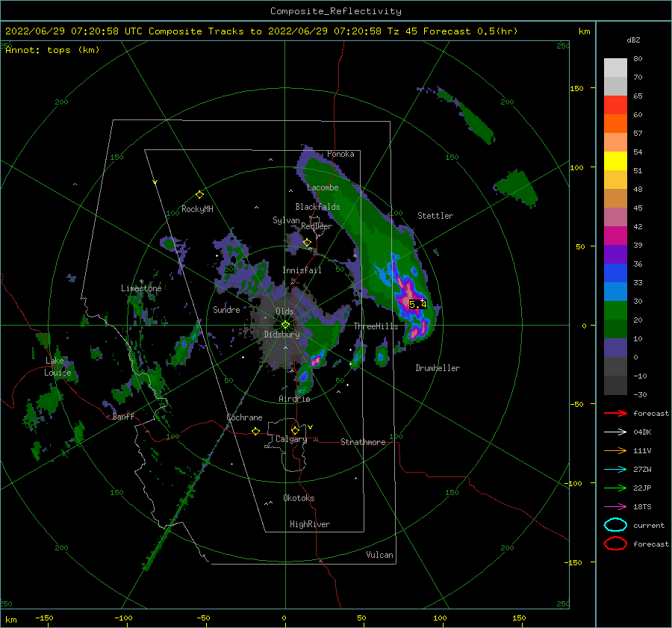Click the yellow diamond marker near RedDeer

click(x=307, y=243)
